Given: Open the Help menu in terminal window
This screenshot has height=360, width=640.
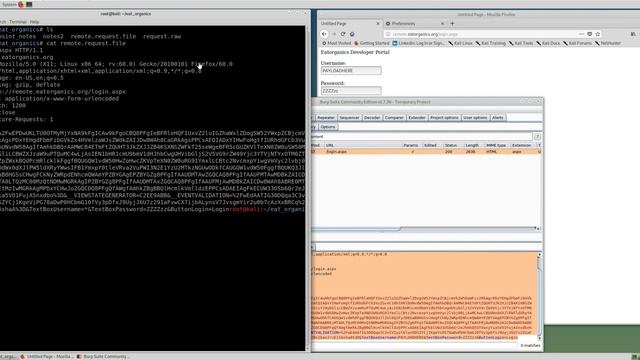Looking at the screenshot, I should 34,22.
